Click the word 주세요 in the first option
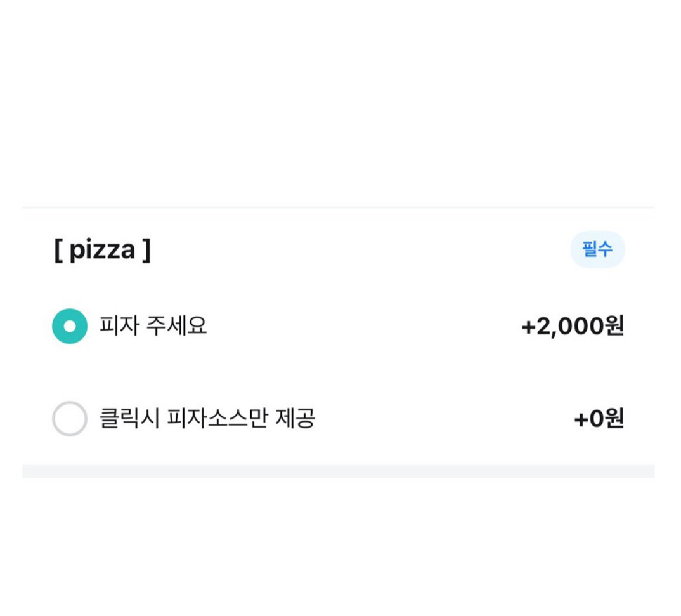 pos(176,326)
